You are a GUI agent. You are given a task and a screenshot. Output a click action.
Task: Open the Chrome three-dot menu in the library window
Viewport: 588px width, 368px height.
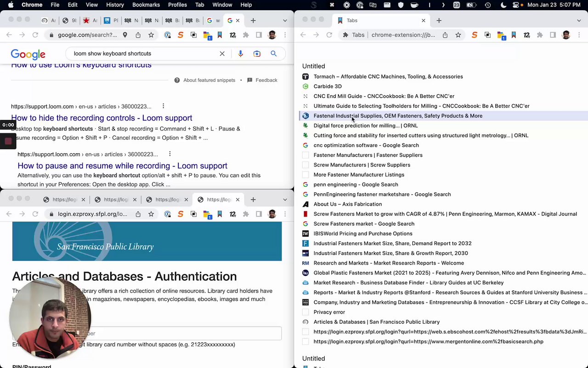click(x=285, y=214)
